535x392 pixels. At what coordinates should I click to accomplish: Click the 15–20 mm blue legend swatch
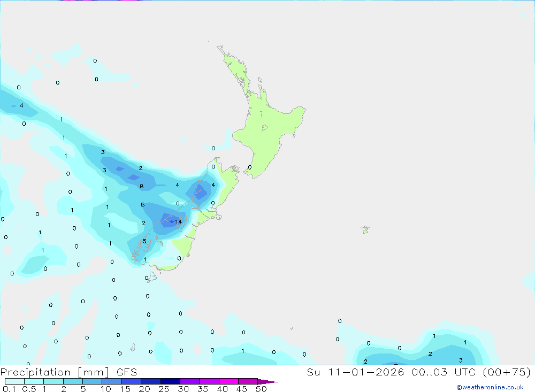coord(132,381)
